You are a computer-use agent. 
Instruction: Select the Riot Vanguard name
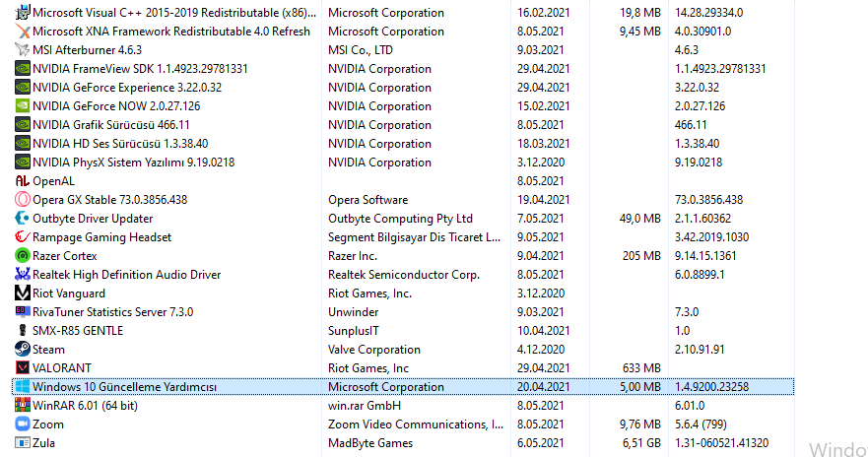pos(69,294)
